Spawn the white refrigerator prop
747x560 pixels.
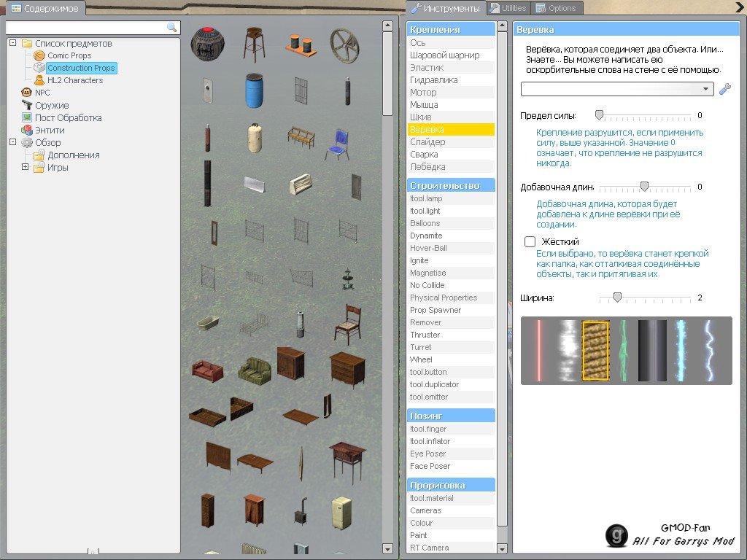341,512
